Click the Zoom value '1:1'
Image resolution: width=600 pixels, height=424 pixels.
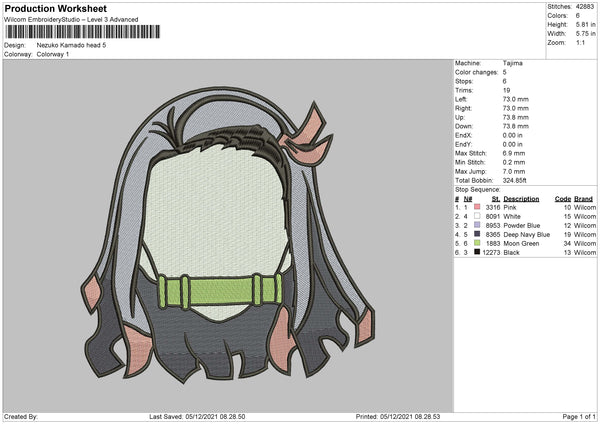pyautogui.click(x=580, y=42)
